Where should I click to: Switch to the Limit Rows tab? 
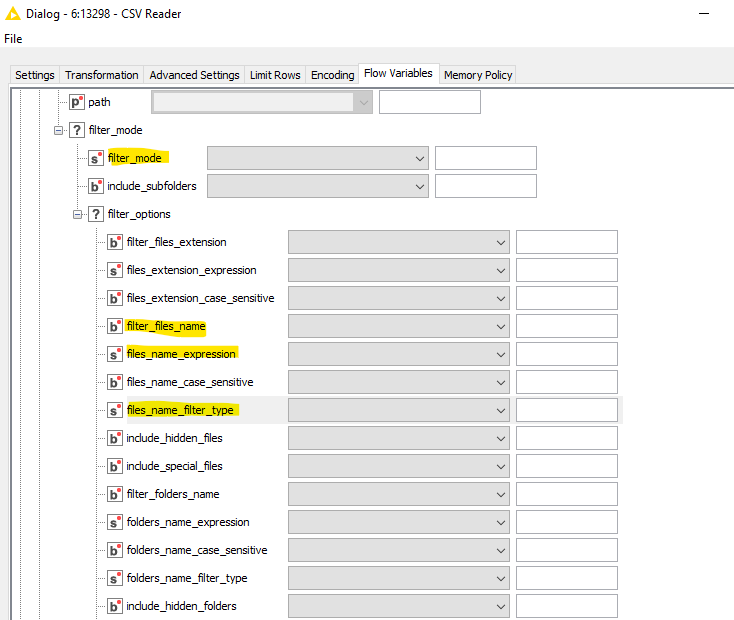pos(275,75)
